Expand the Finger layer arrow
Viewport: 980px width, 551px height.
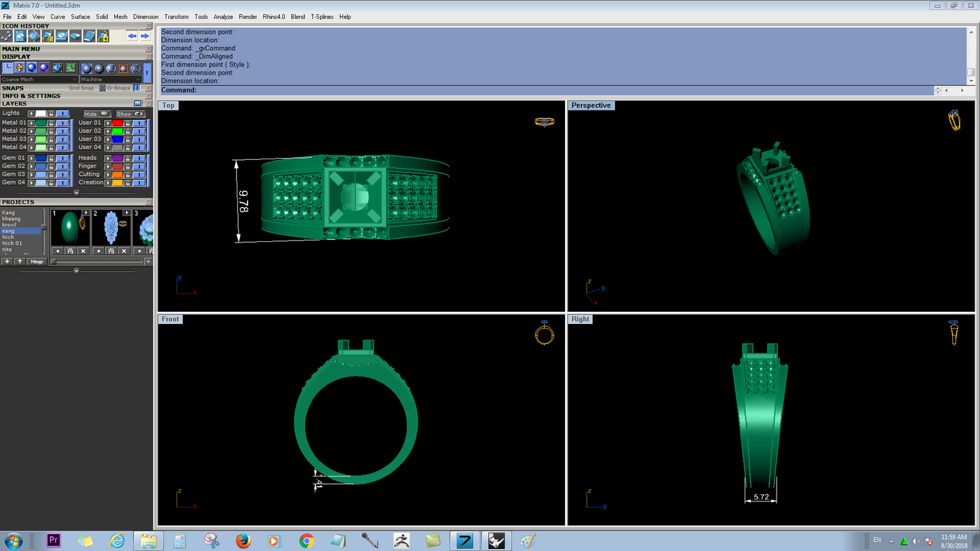coord(108,166)
